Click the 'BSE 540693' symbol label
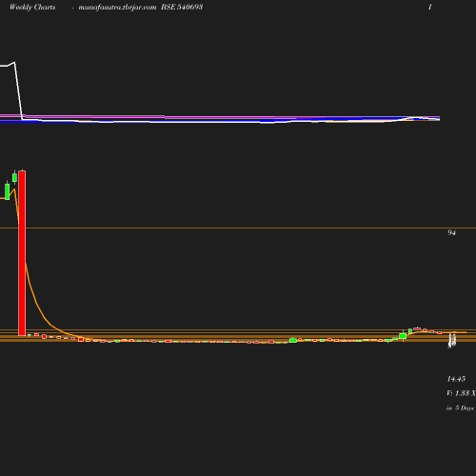The height and width of the screenshot is (476, 476). click(182, 7)
